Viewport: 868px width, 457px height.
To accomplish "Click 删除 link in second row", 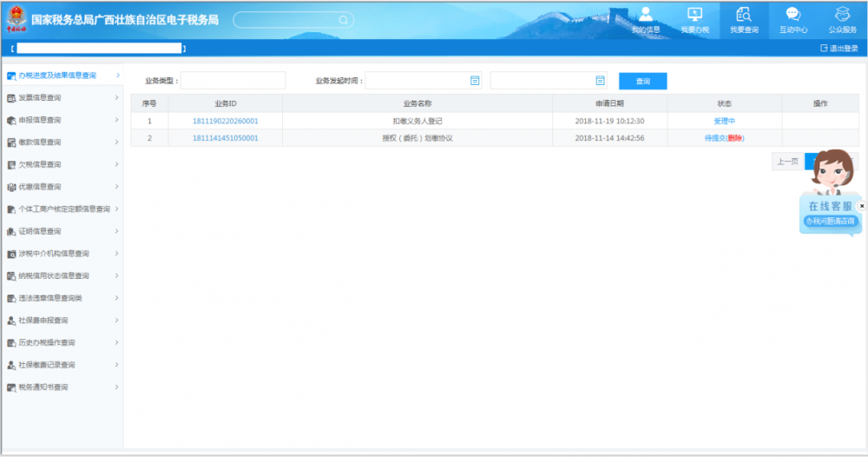I will [x=734, y=138].
